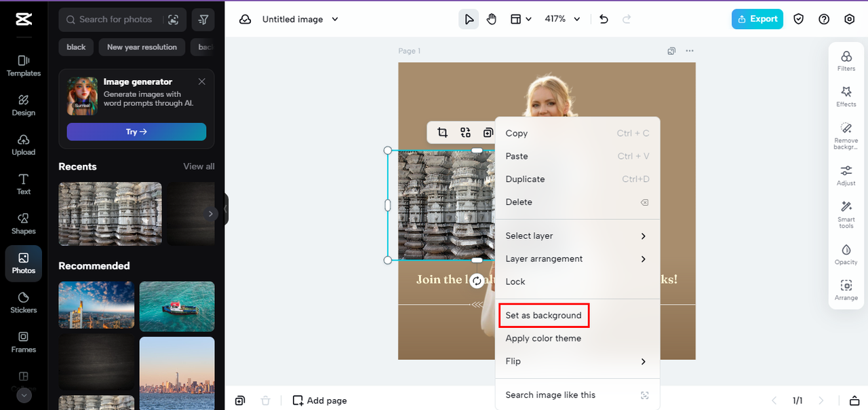Select the temple carving Recents thumbnail
Image resolution: width=868 pixels, height=410 pixels.
(110, 214)
